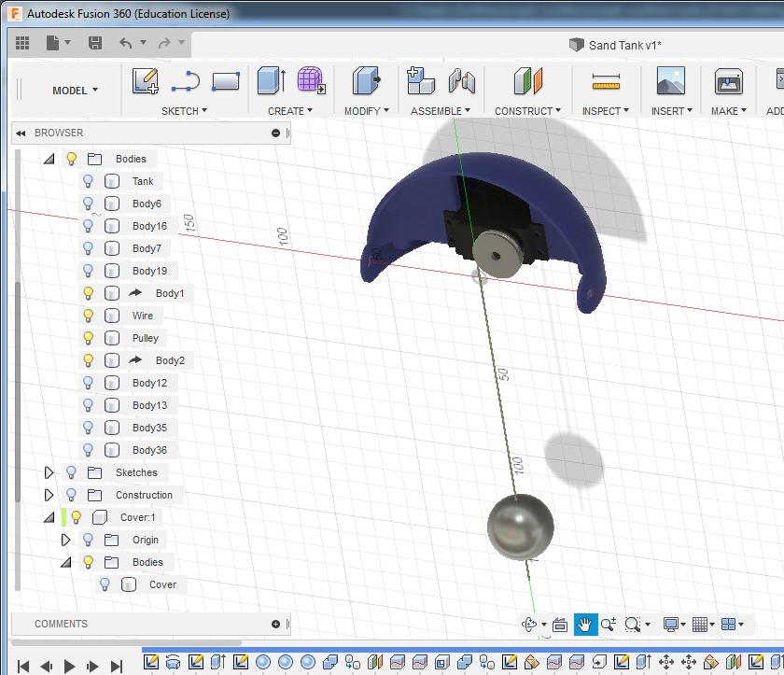784x675 pixels.
Task: Open the Viewports layout icon
Action: (729, 624)
